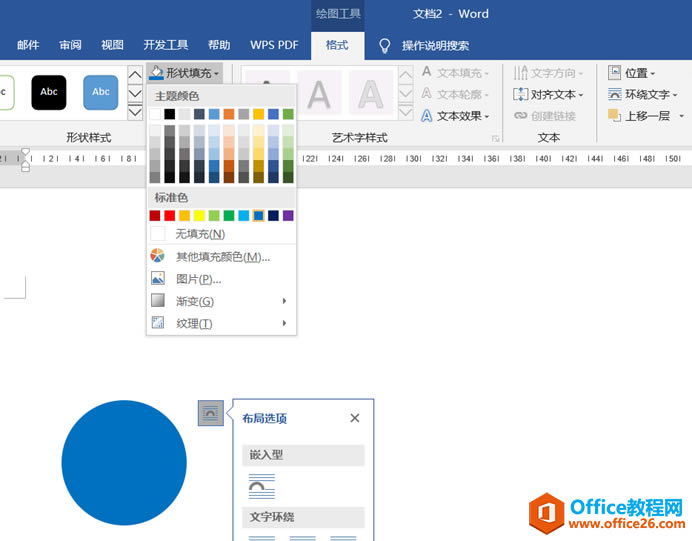Screen dimensions: 692x541
Task: Open the 开发工具 developer tab
Action: tap(165, 45)
